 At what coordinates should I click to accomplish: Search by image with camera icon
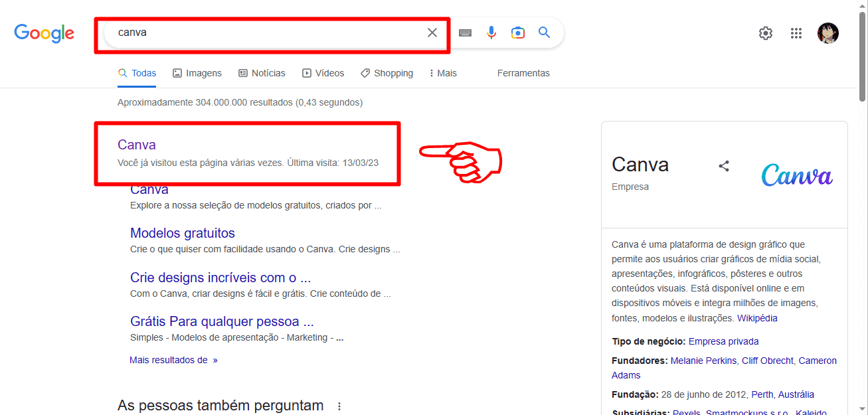coord(518,33)
